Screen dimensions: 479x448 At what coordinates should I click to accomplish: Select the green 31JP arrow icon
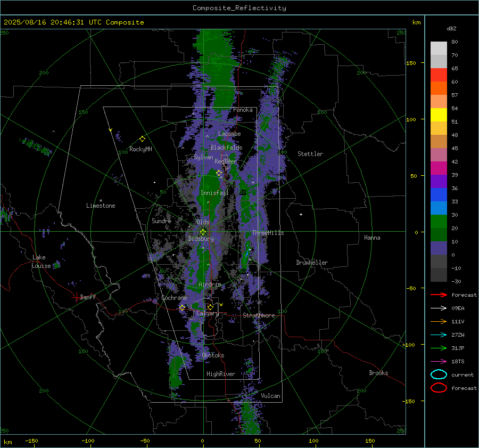[439, 348]
